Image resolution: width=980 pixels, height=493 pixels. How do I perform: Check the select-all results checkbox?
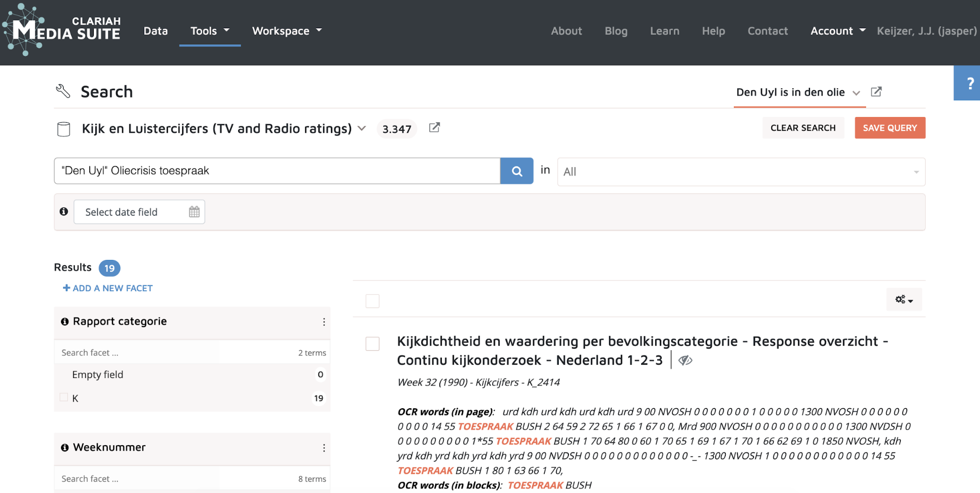point(372,301)
